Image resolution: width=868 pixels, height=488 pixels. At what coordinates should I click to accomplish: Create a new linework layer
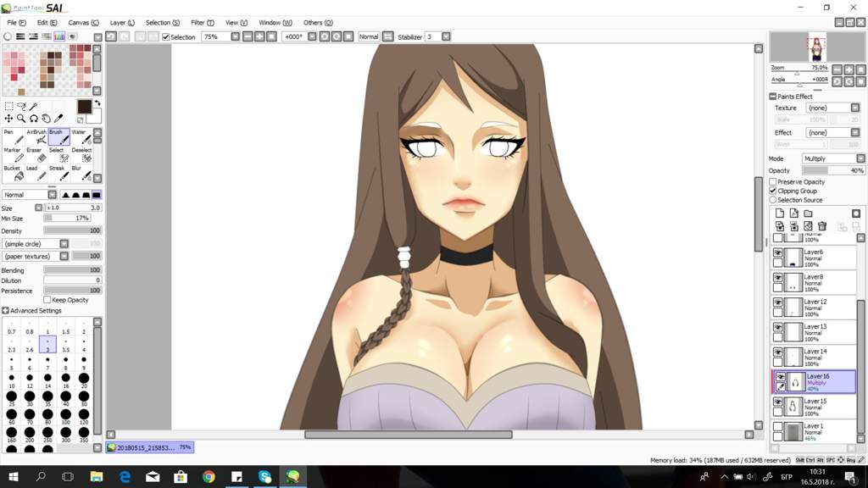pos(793,213)
